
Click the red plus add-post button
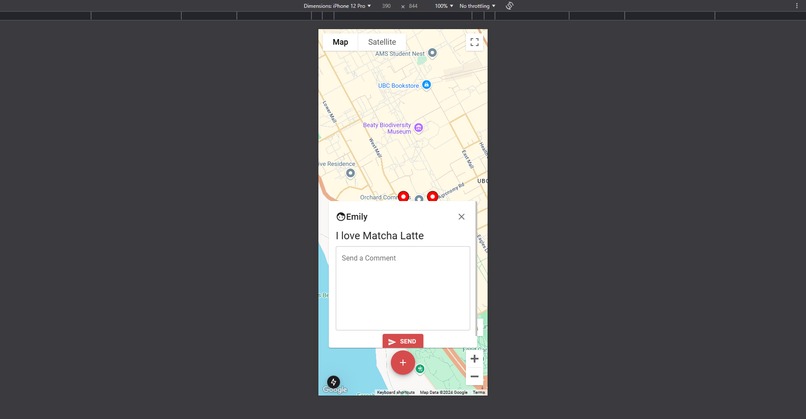403,362
